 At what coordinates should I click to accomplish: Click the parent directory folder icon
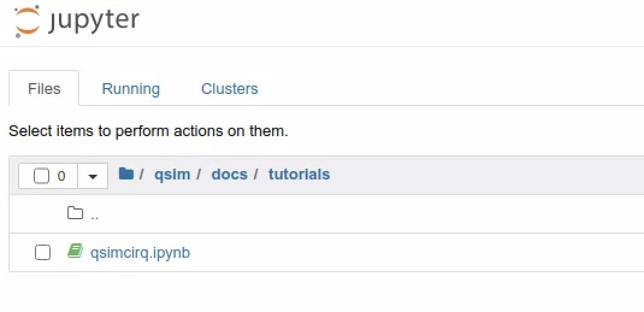pyautogui.click(x=75, y=213)
